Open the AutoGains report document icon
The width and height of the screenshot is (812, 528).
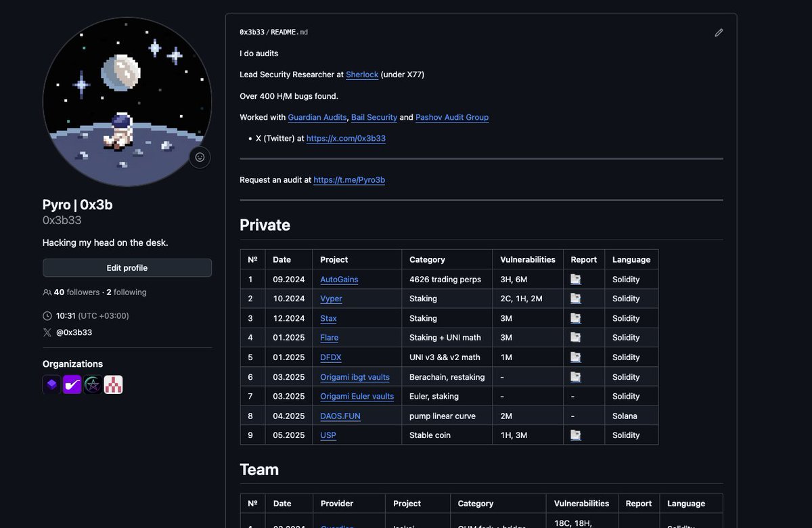pos(576,279)
